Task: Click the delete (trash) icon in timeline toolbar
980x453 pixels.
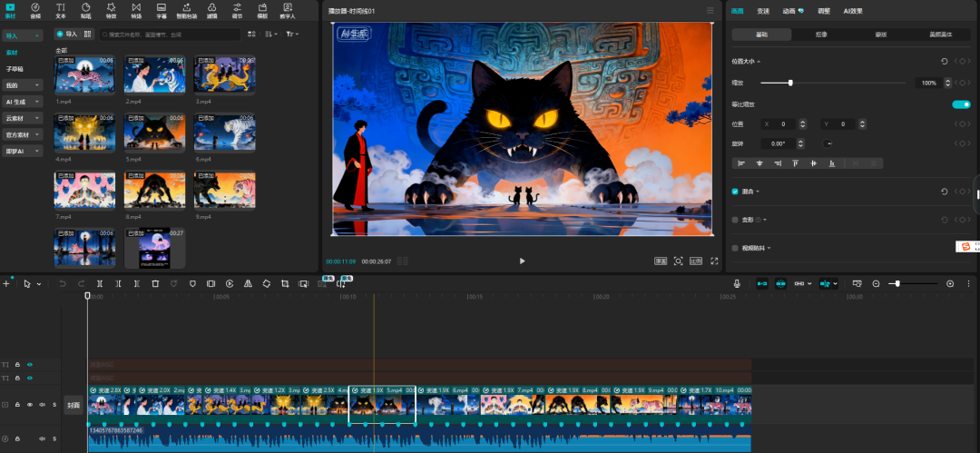Action: click(x=155, y=283)
